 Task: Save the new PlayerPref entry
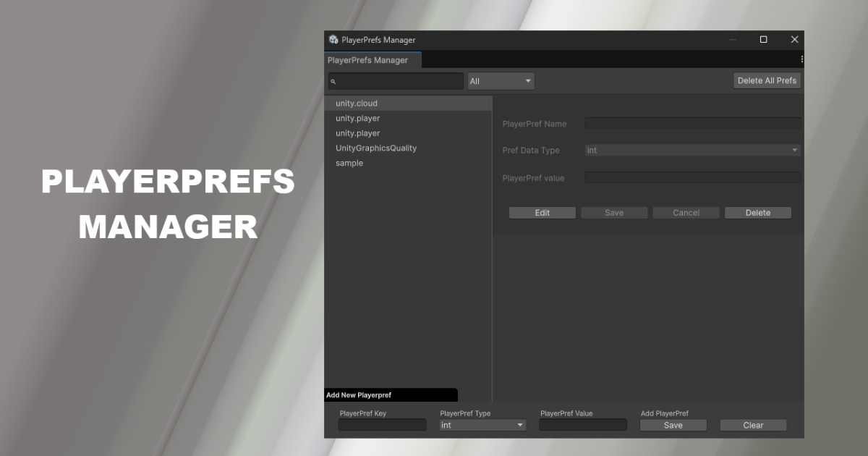673,425
